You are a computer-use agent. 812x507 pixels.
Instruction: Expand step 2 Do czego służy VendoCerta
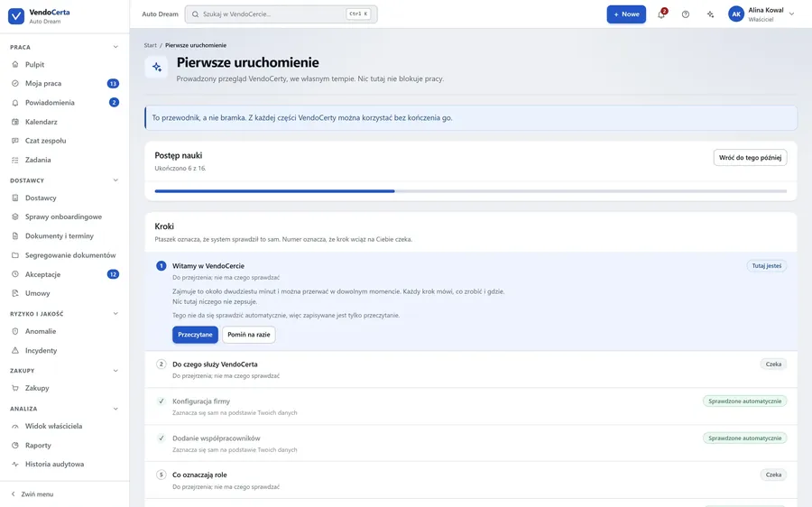pos(471,369)
